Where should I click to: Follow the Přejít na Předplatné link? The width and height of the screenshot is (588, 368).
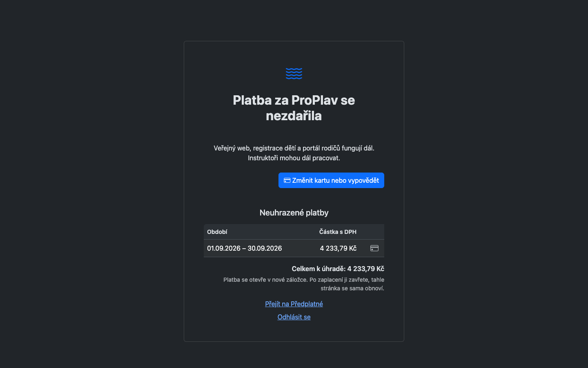(294, 304)
